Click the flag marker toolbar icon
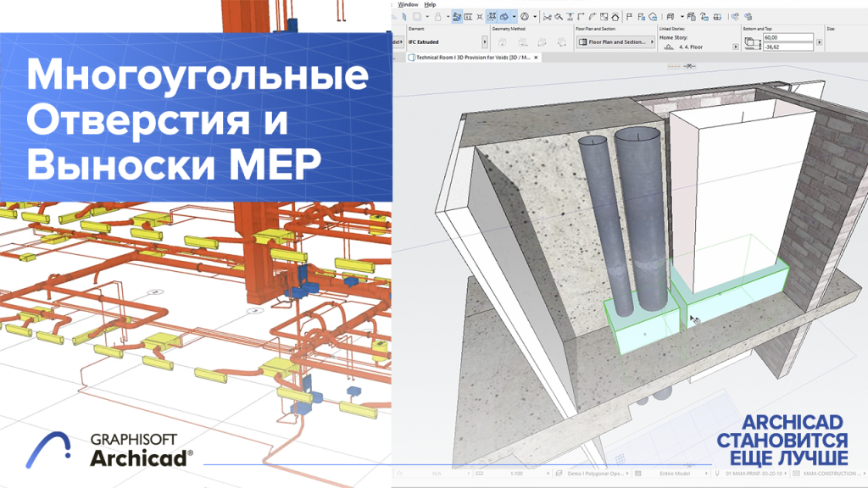This screenshot has height=488, width=868. pos(629,17)
